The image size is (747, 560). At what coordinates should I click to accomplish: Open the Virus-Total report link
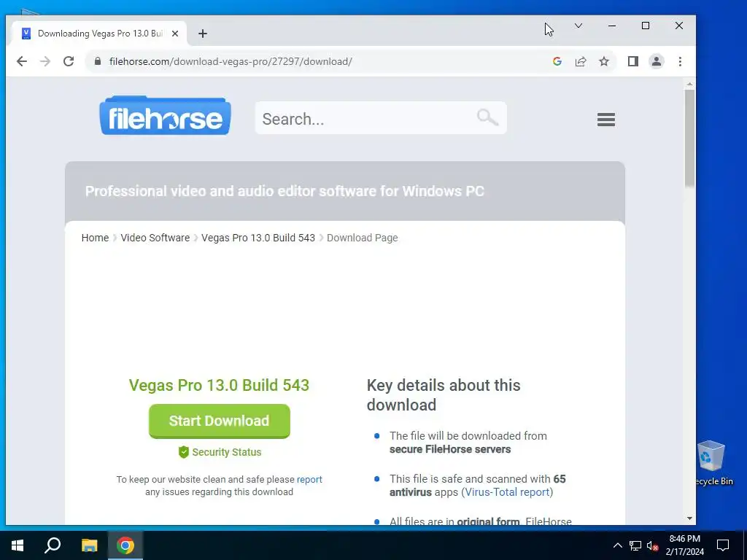507,492
